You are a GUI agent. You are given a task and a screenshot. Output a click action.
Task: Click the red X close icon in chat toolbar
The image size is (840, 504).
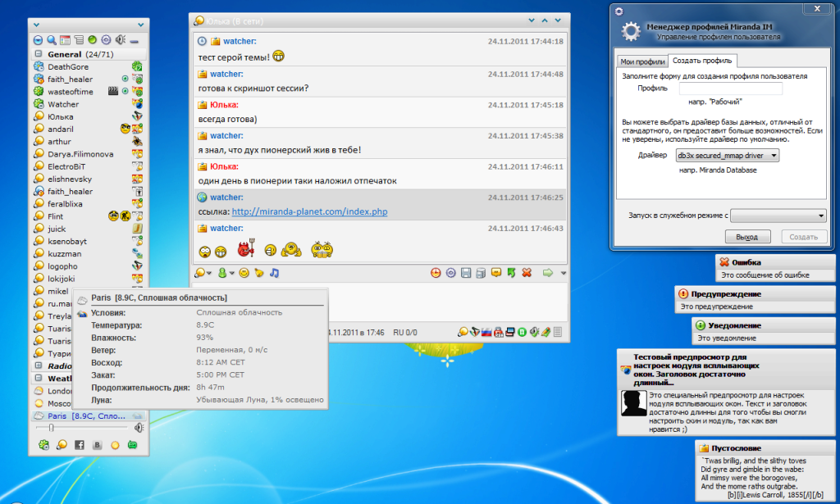click(x=527, y=273)
